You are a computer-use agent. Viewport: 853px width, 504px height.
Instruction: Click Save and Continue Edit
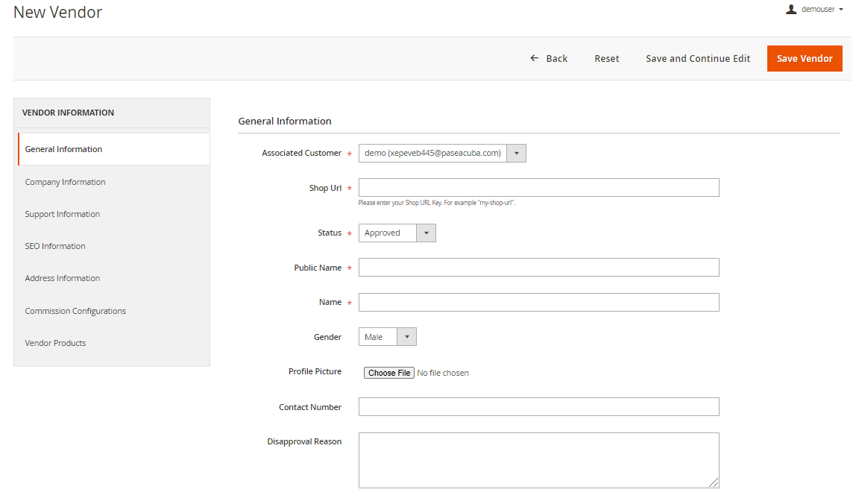[698, 58]
